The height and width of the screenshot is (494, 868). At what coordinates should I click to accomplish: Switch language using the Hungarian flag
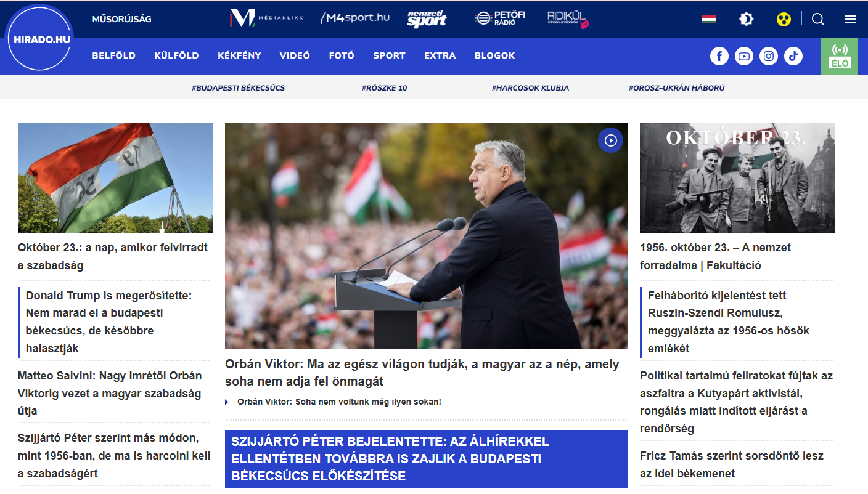pos(708,19)
